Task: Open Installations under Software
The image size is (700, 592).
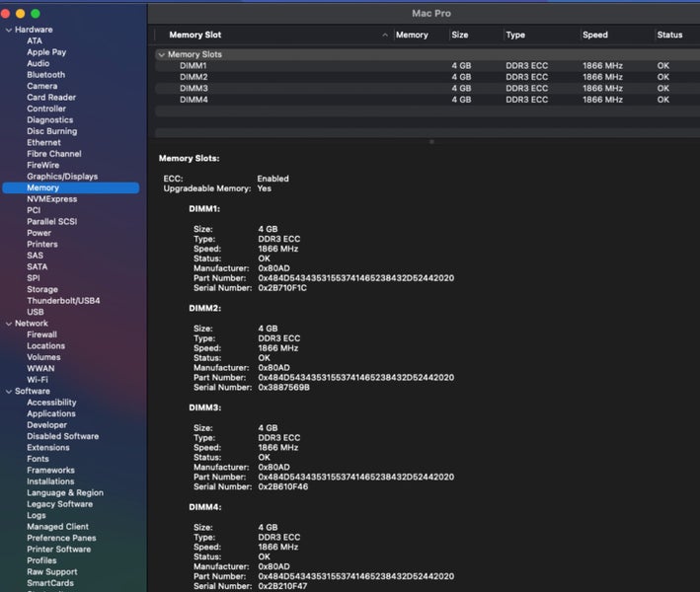Action: coord(50,481)
